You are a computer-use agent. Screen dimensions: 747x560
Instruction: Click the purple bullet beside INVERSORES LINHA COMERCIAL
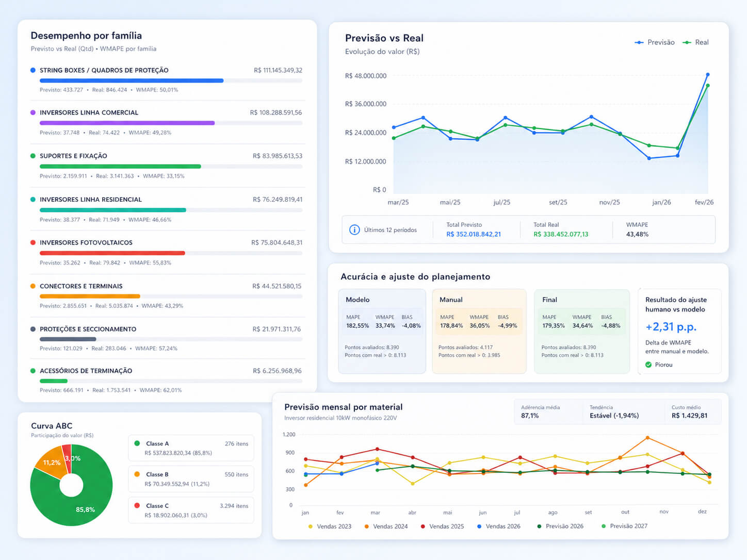pos(33,112)
